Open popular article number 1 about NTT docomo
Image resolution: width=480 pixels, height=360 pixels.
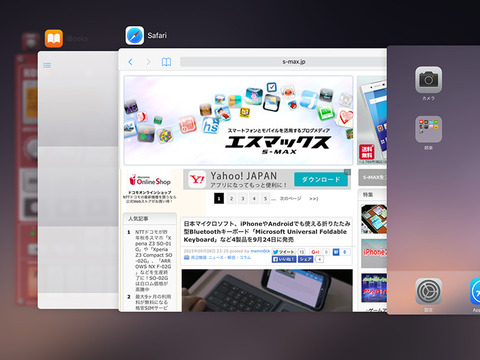point(153,261)
